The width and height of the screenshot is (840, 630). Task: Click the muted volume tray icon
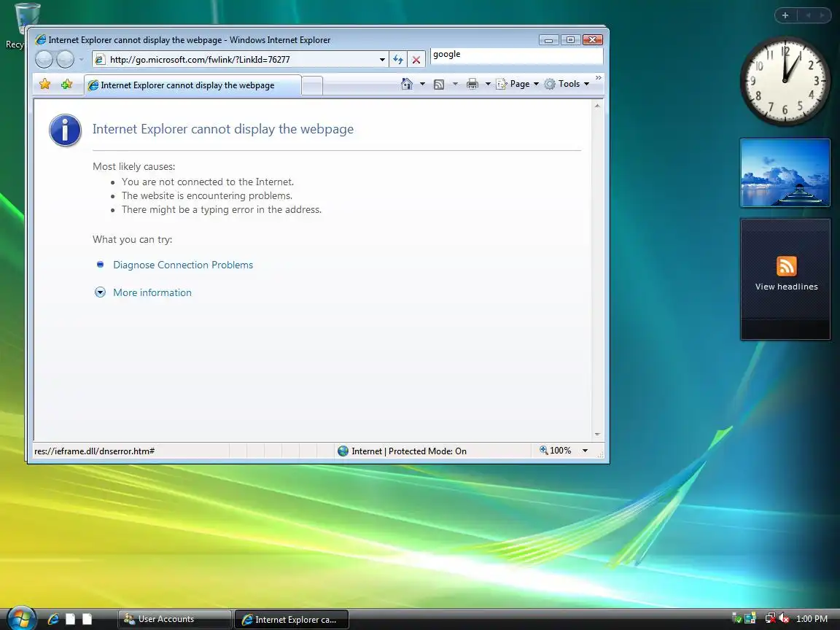pyautogui.click(x=785, y=619)
